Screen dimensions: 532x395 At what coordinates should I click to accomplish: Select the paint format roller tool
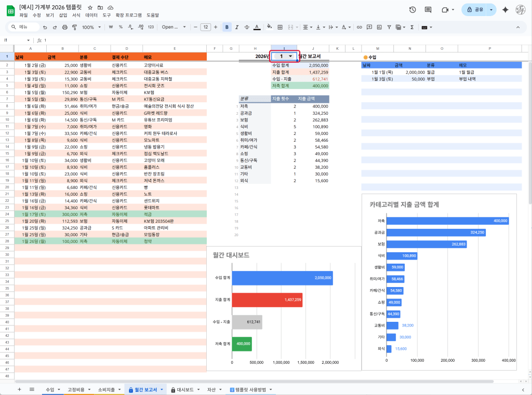pyautogui.click(x=74, y=27)
